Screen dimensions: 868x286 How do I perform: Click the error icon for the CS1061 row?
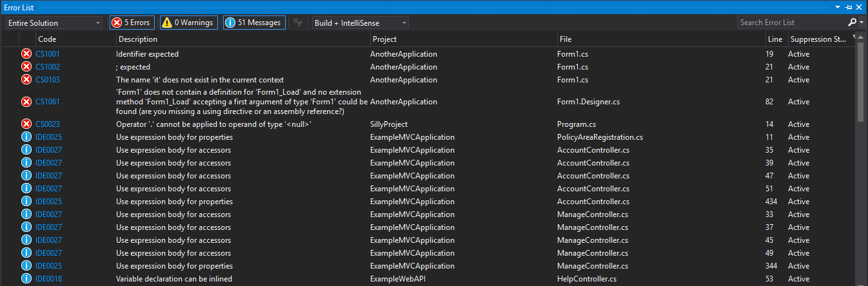26,102
